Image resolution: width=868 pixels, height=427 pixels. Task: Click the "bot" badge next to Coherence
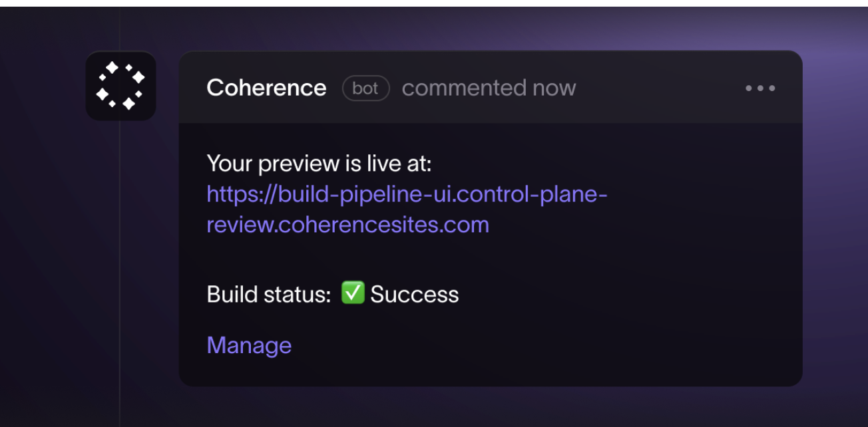coord(365,88)
